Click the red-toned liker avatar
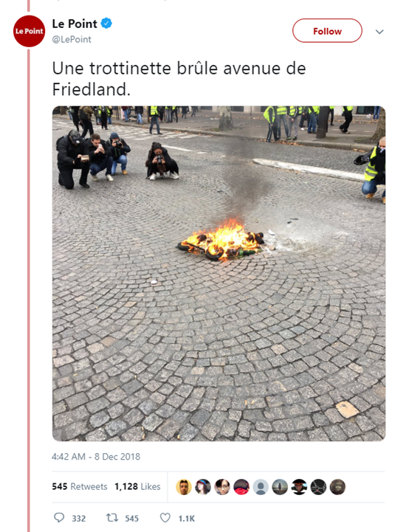The image size is (406, 532). coord(241,487)
